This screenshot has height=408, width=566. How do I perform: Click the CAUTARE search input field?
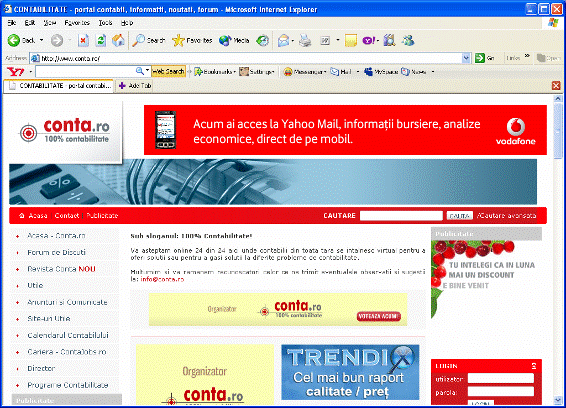(401, 216)
